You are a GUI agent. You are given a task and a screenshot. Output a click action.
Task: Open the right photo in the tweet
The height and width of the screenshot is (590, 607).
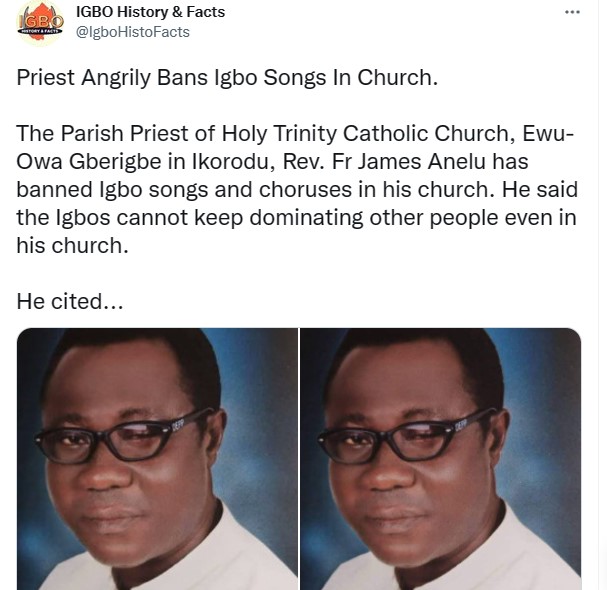441,458
